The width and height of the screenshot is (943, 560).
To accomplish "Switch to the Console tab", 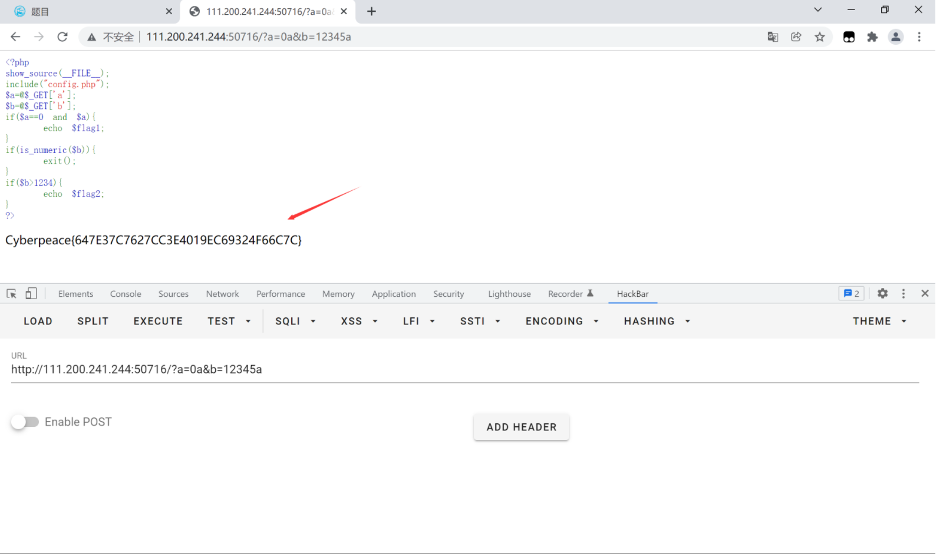I will point(126,294).
